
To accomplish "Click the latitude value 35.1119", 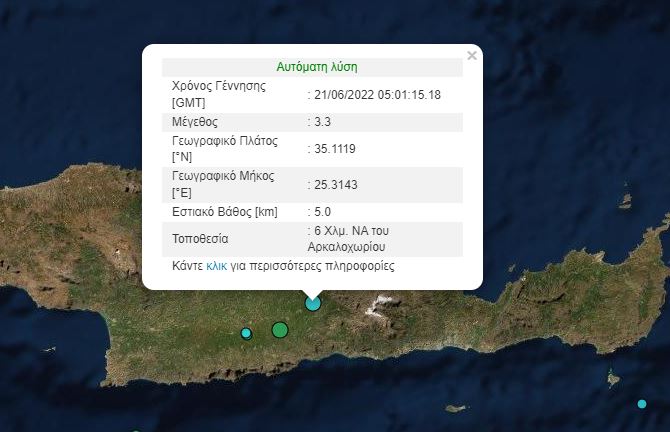I will click(335, 149).
